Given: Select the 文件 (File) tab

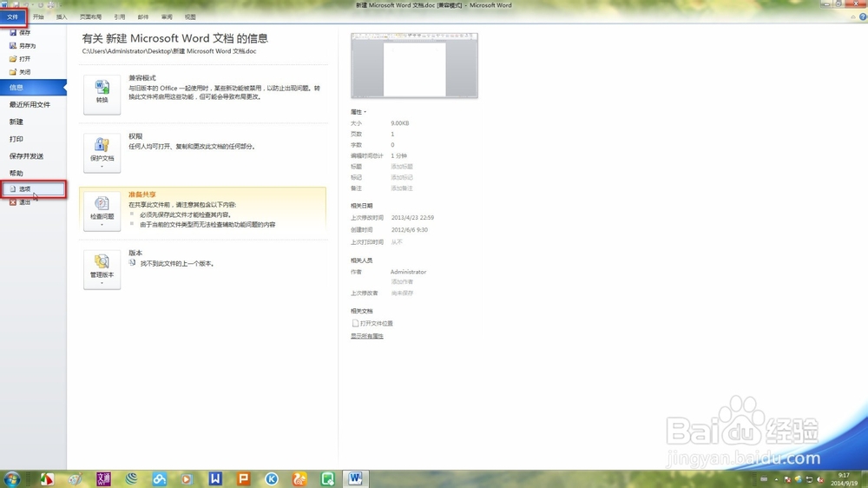Looking at the screenshot, I should coord(12,16).
